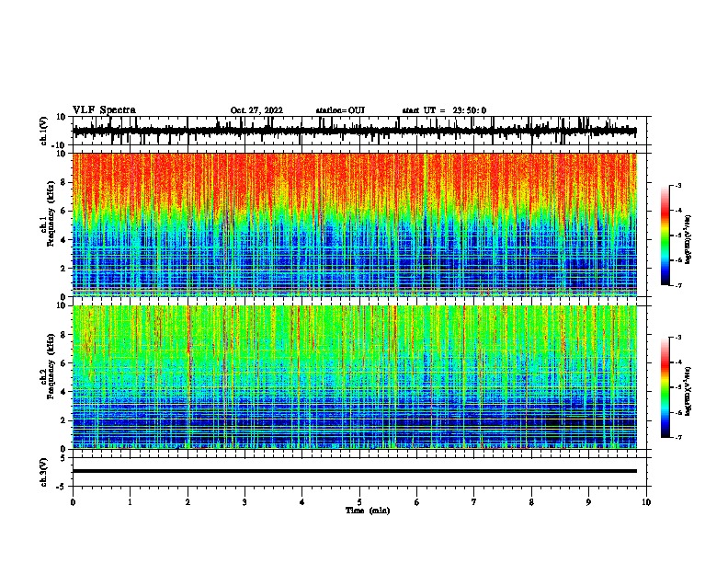Click the "VLF Spectra" plot title
The width and height of the screenshot is (728, 563).
[104, 110]
